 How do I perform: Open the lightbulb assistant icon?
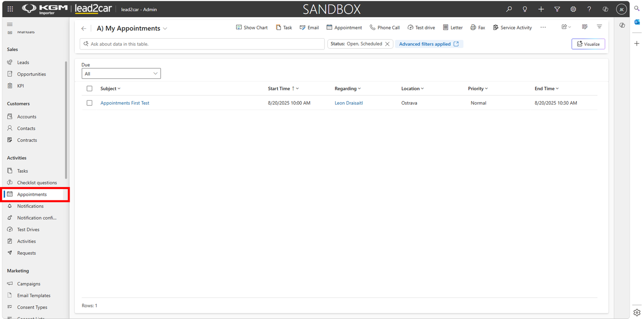pyautogui.click(x=525, y=9)
